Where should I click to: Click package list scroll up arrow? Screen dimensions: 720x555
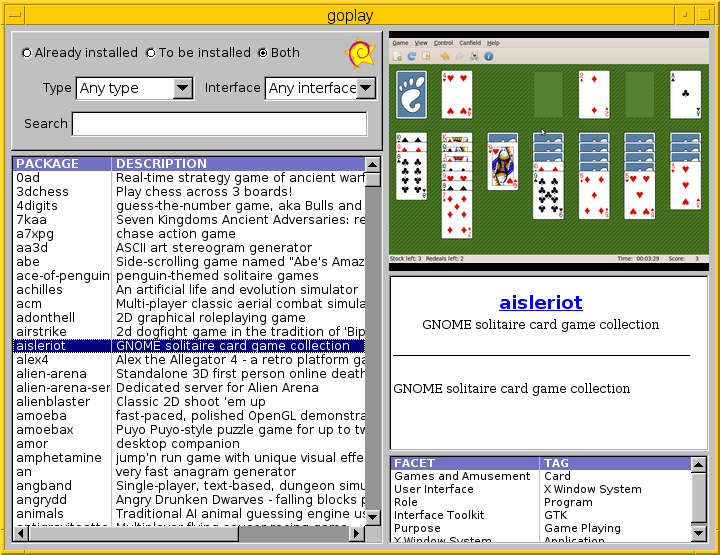click(373, 179)
